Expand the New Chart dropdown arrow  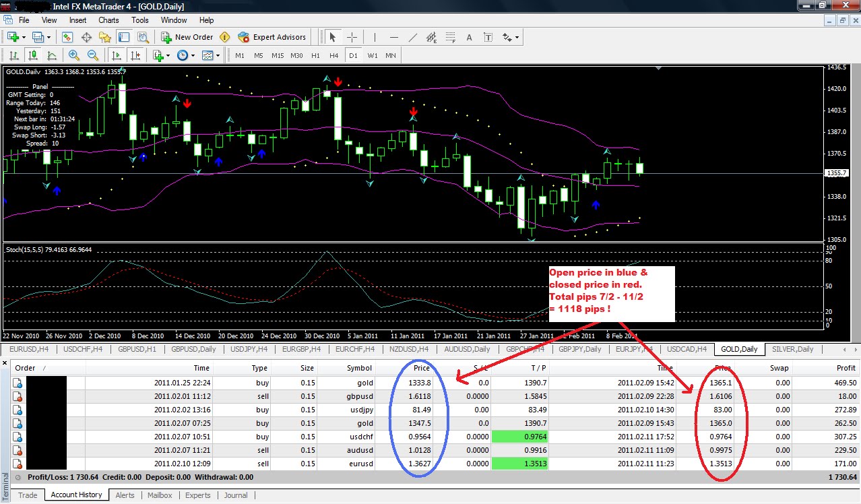pyautogui.click(x=24, y=37)
